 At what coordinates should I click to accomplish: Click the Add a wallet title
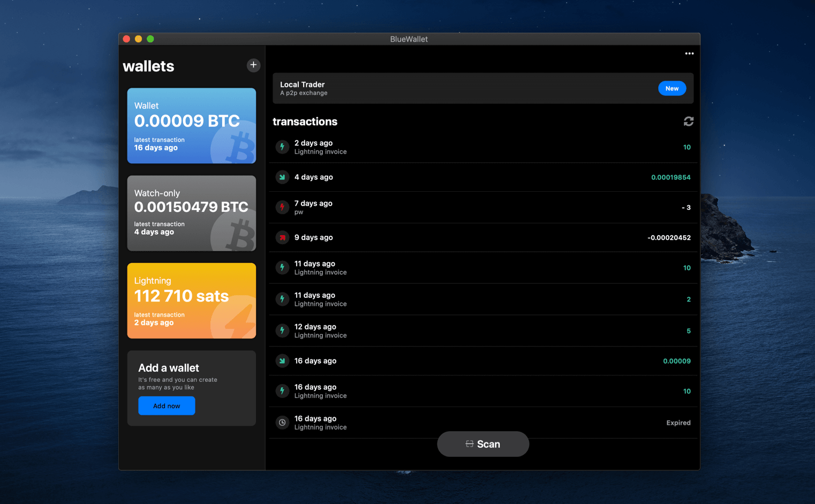point(169,368)
